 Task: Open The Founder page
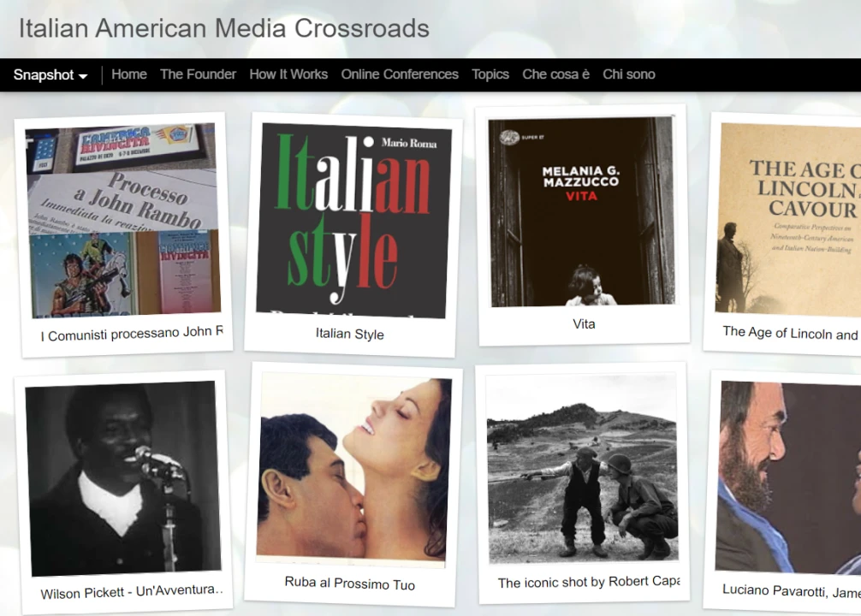click(198, 74)
